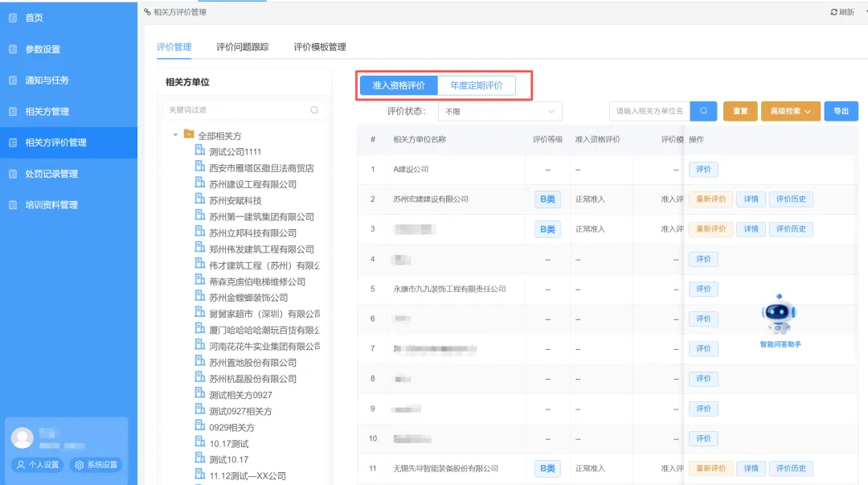Click the 相关方评价管理 sidebar icon
This screenshot has height=485, width=868.
[x=13, y=142]
